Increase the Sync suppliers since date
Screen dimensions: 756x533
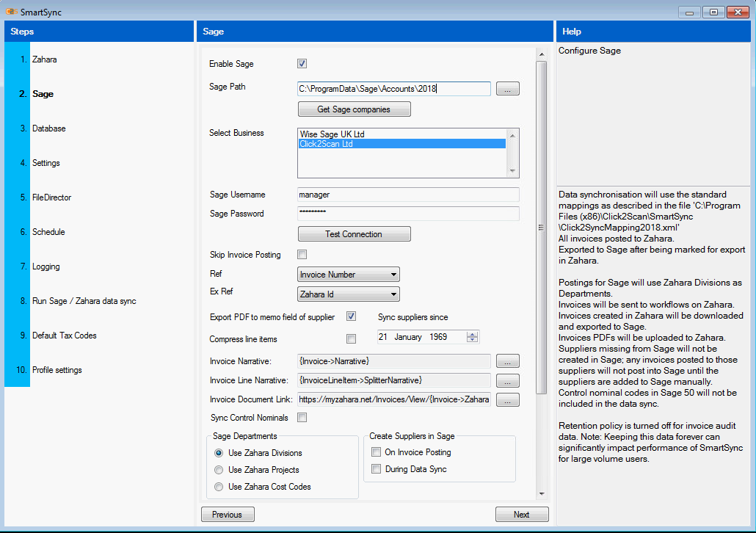click(x=473, y=334)
